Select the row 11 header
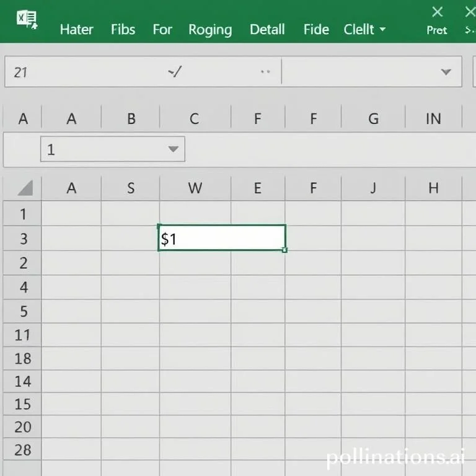Image resolution: width=476 pixels, height=476 pixels. click(23, 335)
